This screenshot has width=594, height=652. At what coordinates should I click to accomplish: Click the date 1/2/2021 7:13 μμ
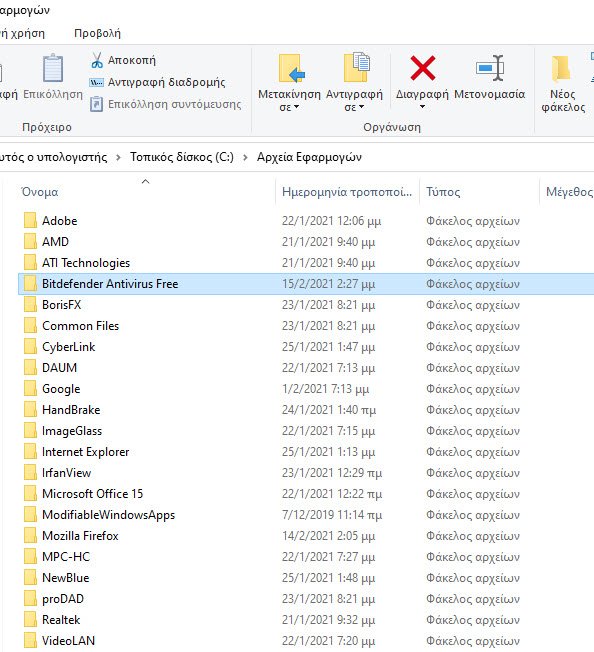coord(325,389)
